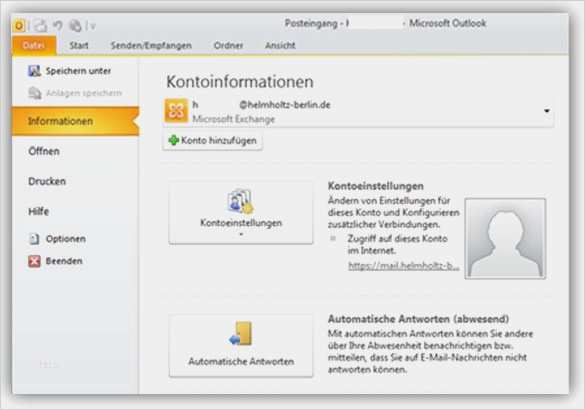Open the mail.helmholtz-b... web access link
The height and width of the screenshot is (410, 585).
tap(404, 266)
